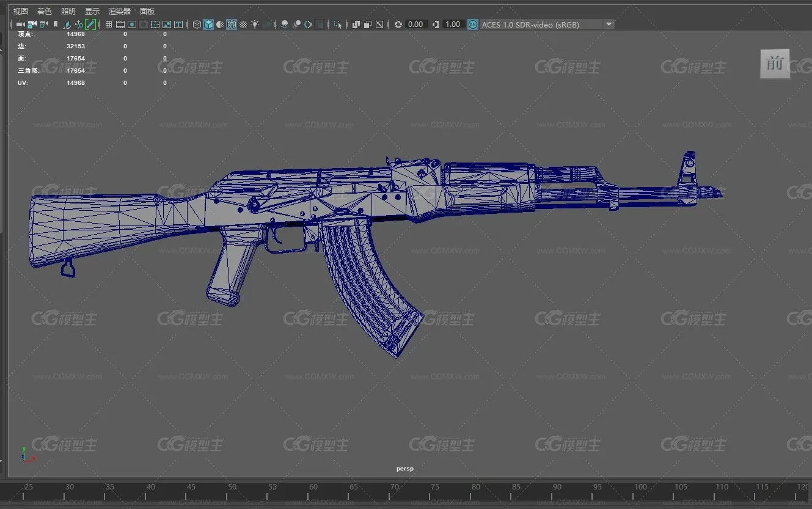Click the Motion Blur icon
The width and height of the screenshot is (812, 509).
pyautogui.click(x=296, y=24)
